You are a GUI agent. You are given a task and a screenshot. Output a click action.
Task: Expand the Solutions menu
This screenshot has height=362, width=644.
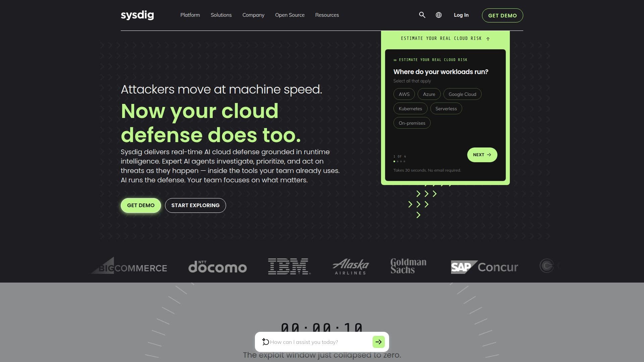tap(221, 15)
